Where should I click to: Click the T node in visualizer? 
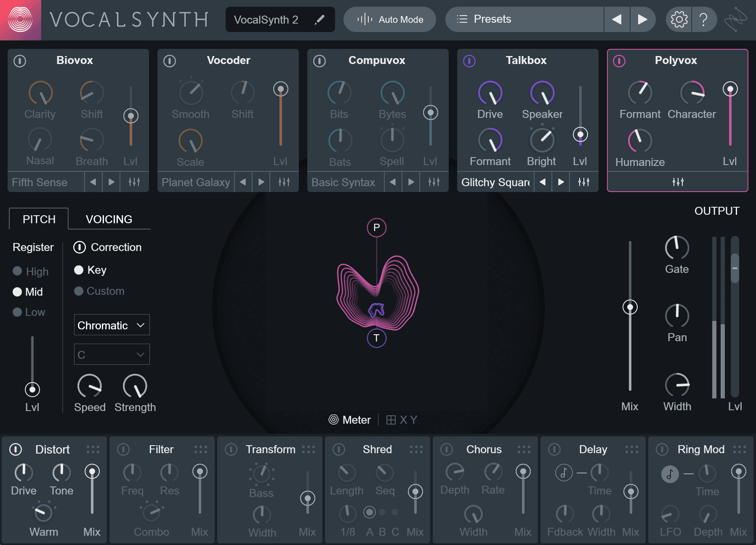pos(377,338)
